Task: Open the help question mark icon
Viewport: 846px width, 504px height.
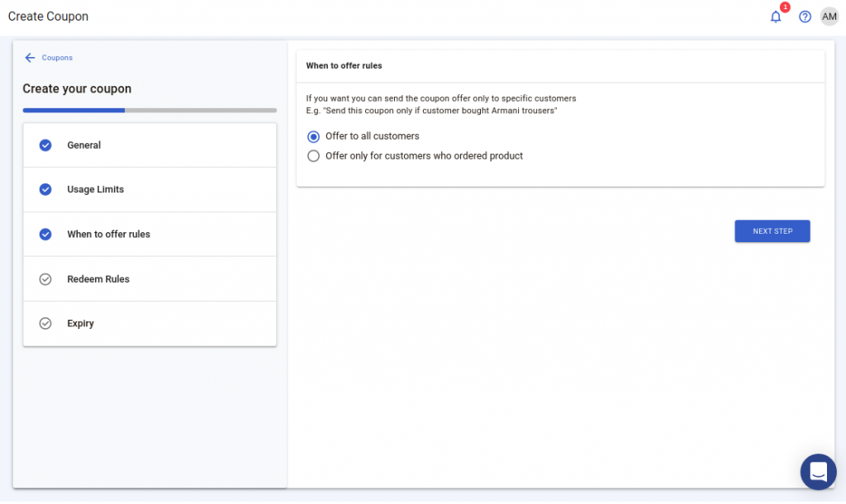Action: [x=805, y=17]
